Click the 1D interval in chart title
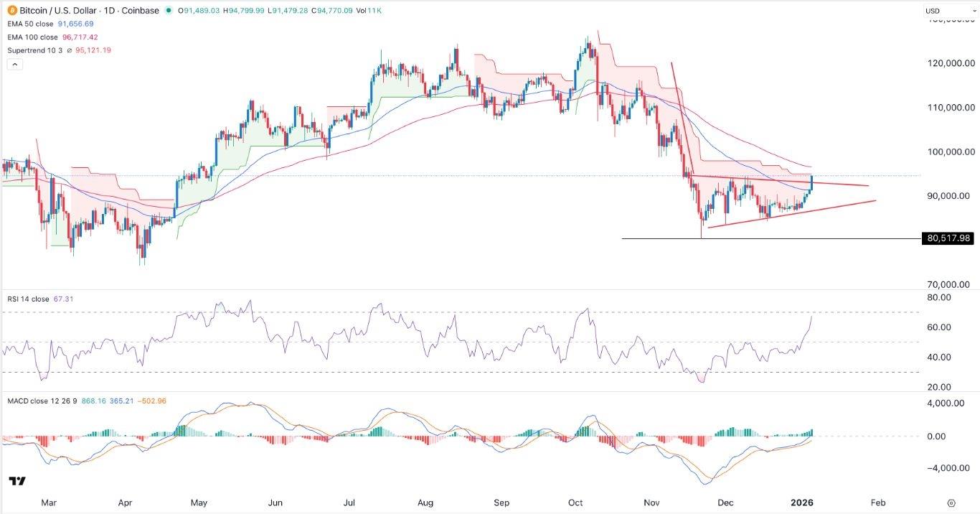 [109, 11]
